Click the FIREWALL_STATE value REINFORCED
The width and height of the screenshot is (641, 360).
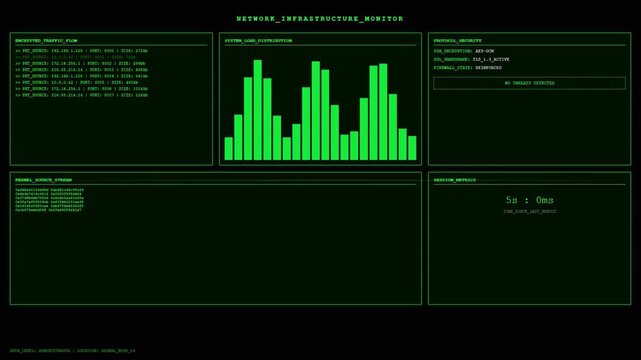[489, 68]
